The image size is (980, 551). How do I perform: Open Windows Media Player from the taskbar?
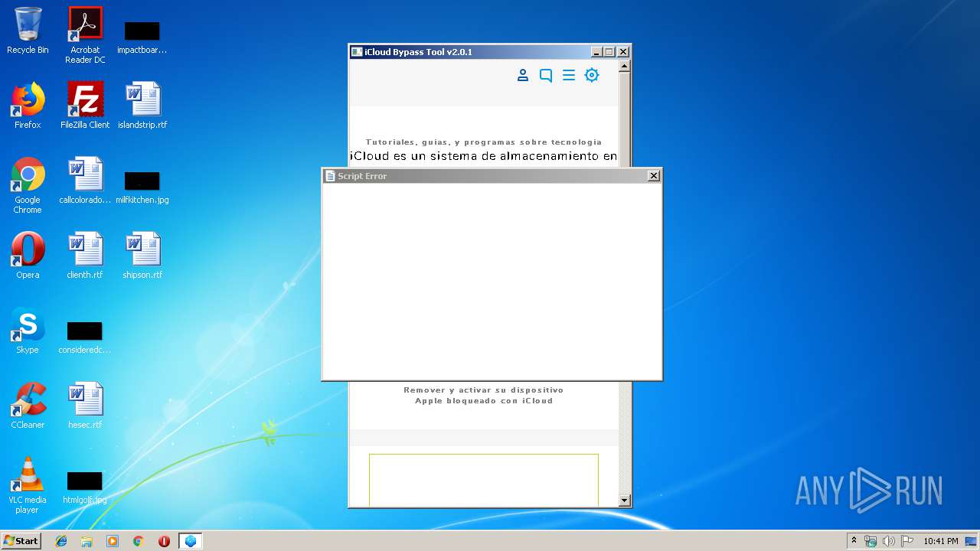coord(113,541)
